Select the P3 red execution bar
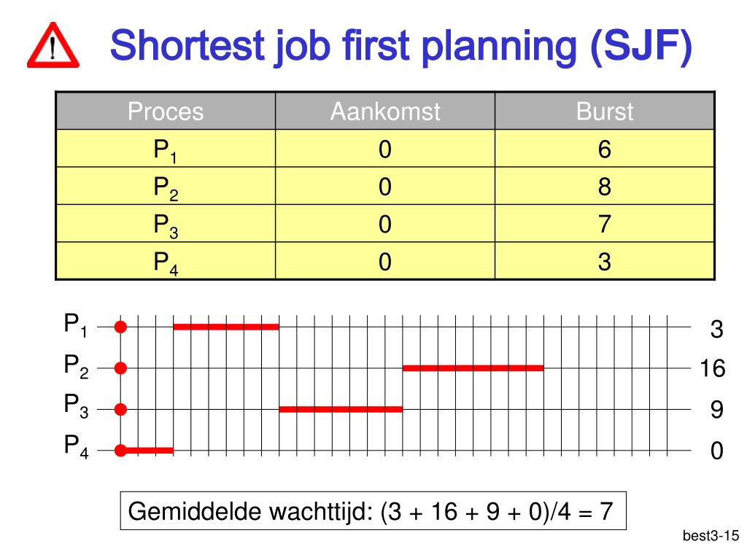 click(x=341, y=409)
